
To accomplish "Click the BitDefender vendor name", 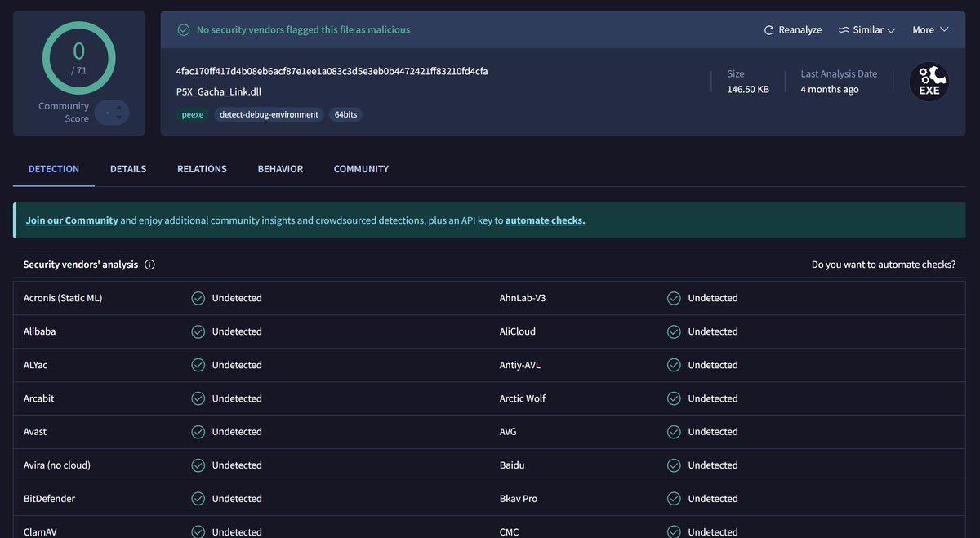I will click(50, 499).
